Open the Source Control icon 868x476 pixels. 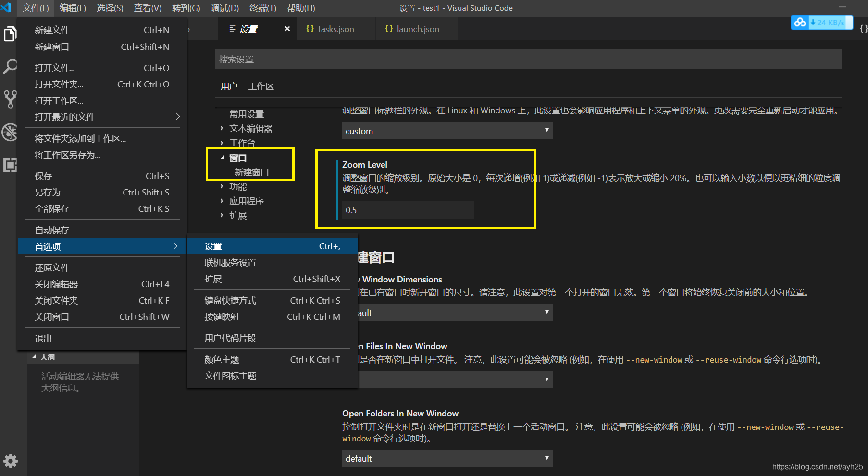click(x=10, y=99)
